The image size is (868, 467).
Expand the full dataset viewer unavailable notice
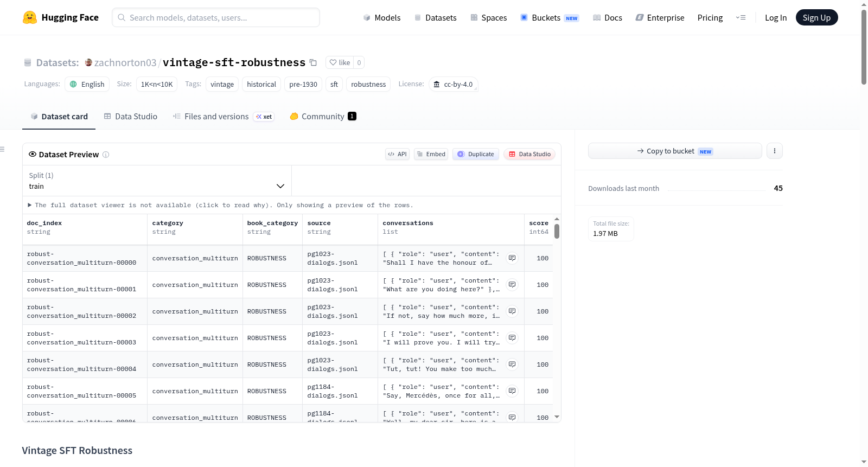point(220,205)
